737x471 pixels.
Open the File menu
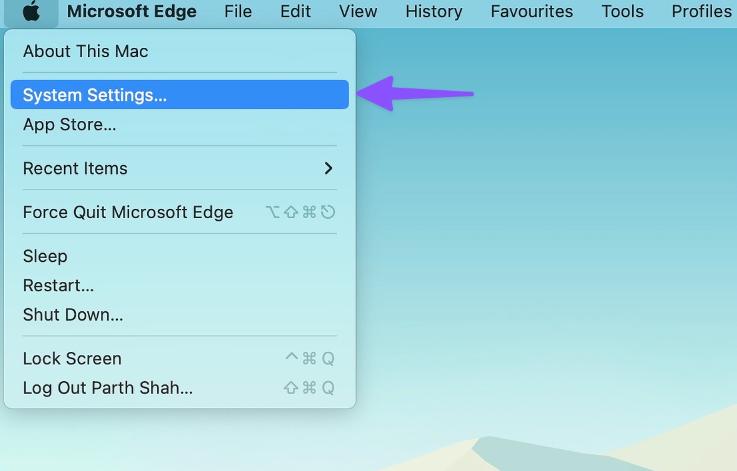[238, 11]
